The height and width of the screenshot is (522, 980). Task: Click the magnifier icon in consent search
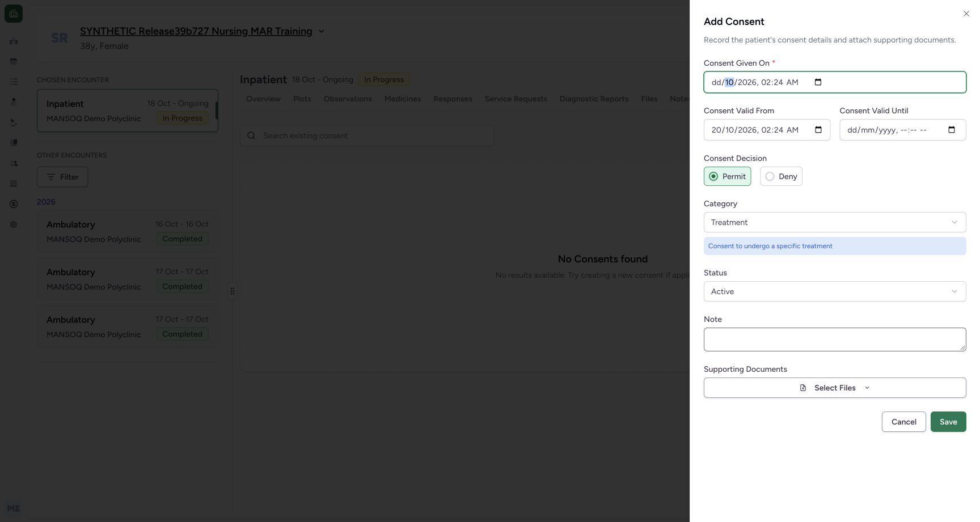(x=251, y=135)
